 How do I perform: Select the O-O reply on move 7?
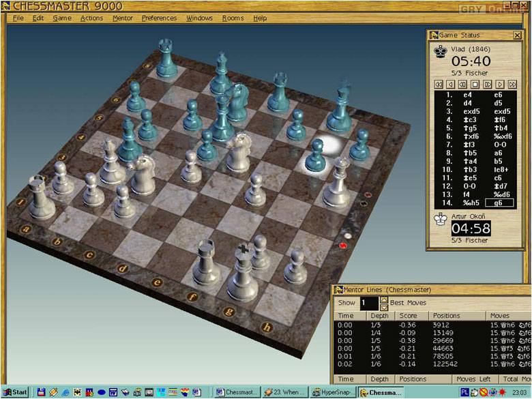(x=499, y=145)
